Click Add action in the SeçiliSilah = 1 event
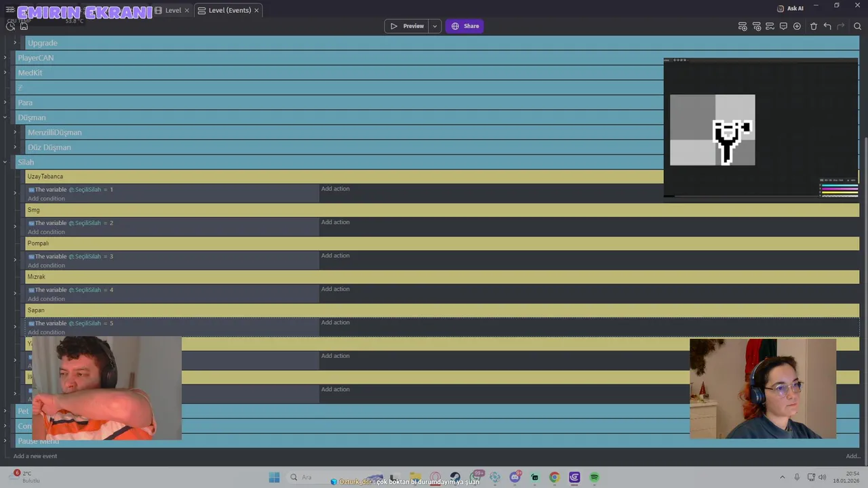868x488 pixels. [x=336, y=188]
